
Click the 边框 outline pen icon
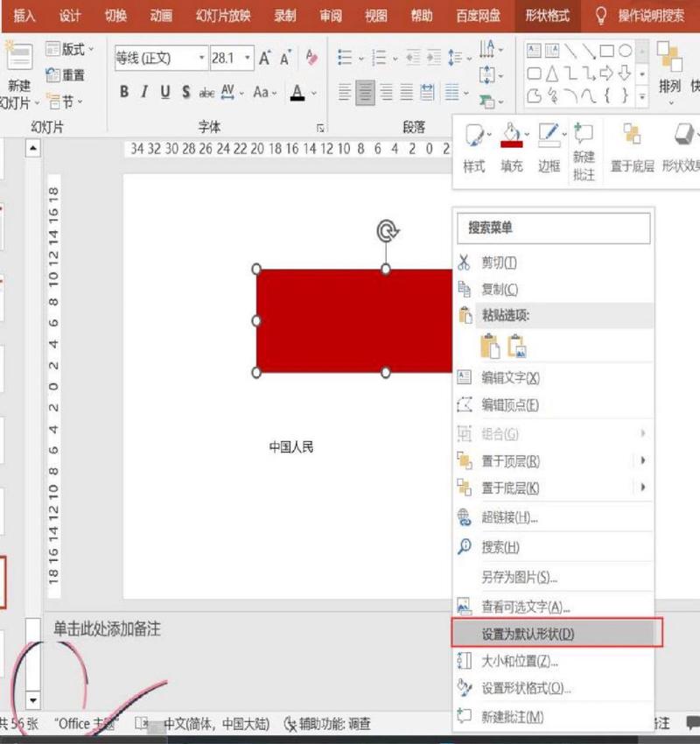click(549, 147)
